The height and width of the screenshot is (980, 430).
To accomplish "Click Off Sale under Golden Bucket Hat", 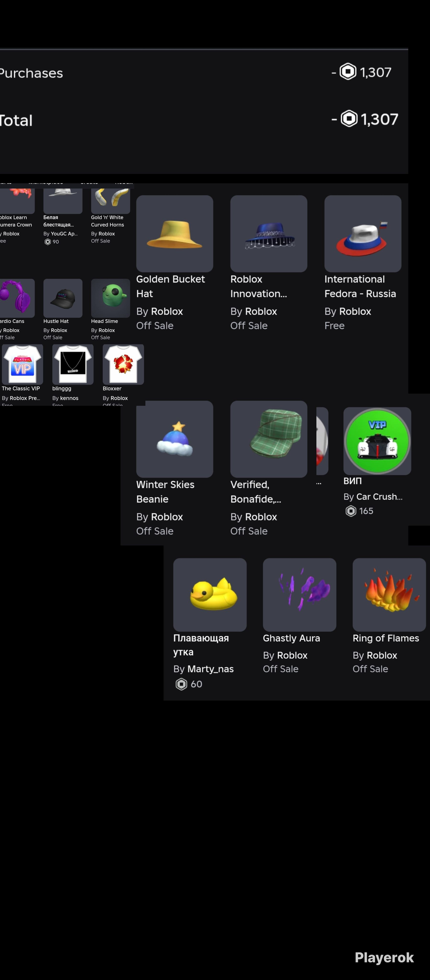I will pos(155,326).
